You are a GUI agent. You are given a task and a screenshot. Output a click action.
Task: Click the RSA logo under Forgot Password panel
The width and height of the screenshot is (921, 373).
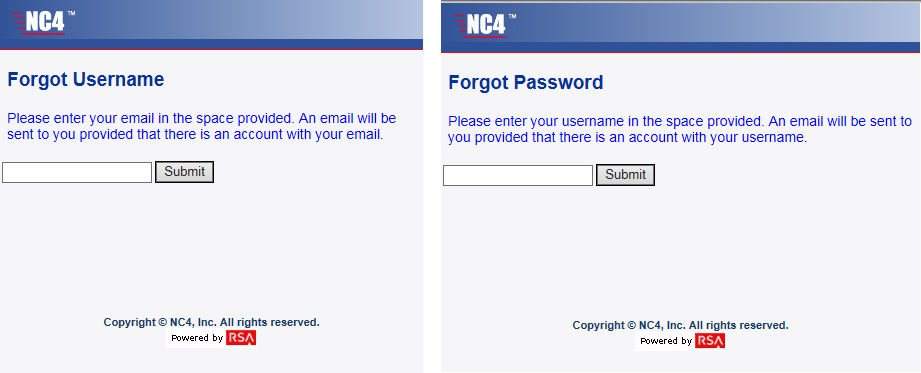[x=710, y=341]
